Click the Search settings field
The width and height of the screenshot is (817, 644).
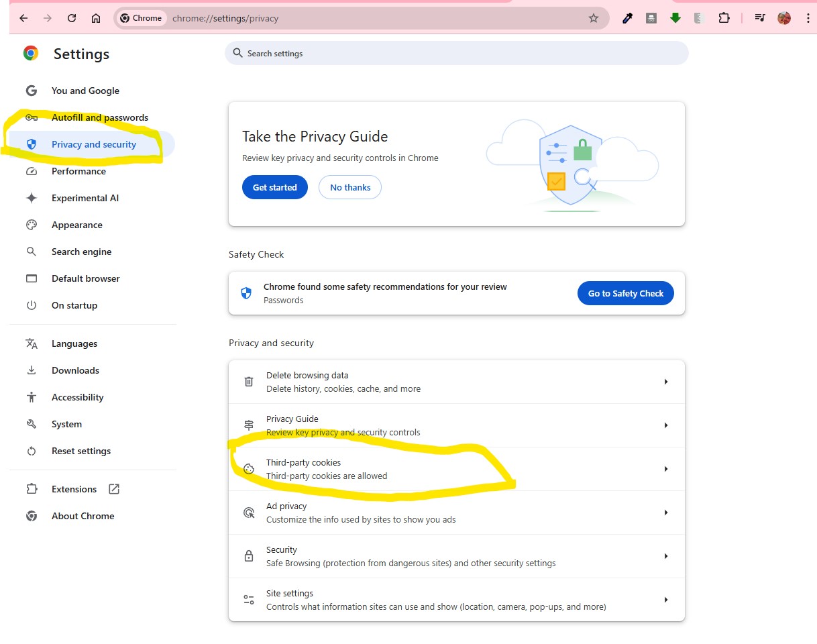point(457,53)
